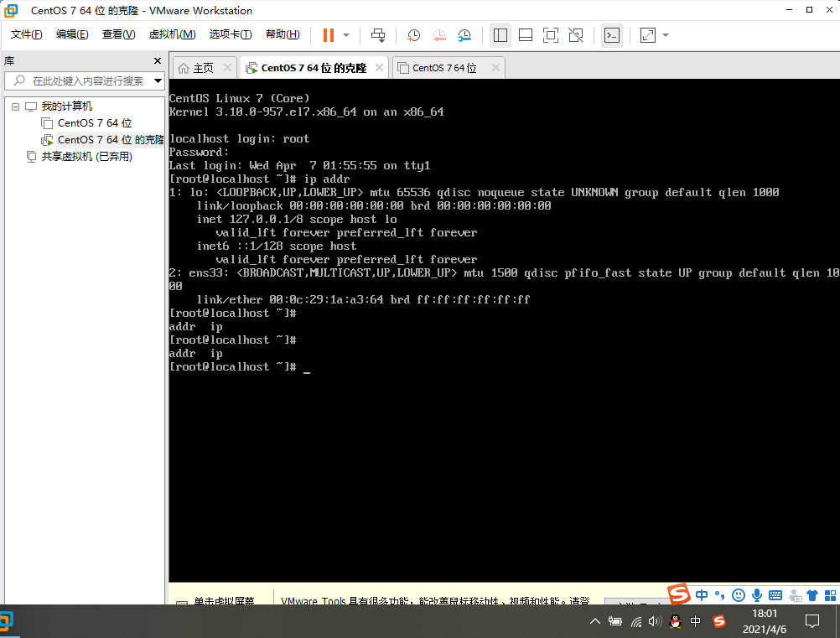Toggle Unity mode icon
Image resolution: width=840 pixels, height=638 pixels.
(576, 35)
